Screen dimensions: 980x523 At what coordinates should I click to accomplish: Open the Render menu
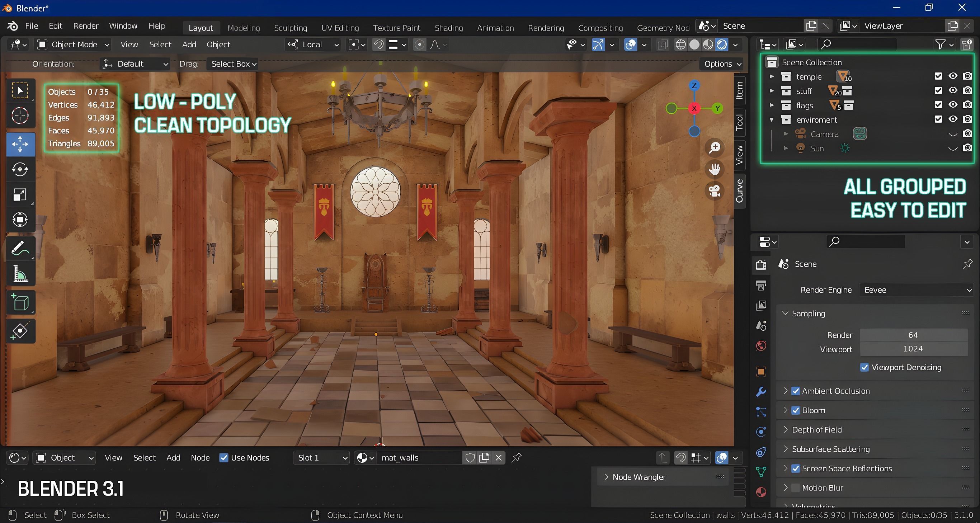86,26
